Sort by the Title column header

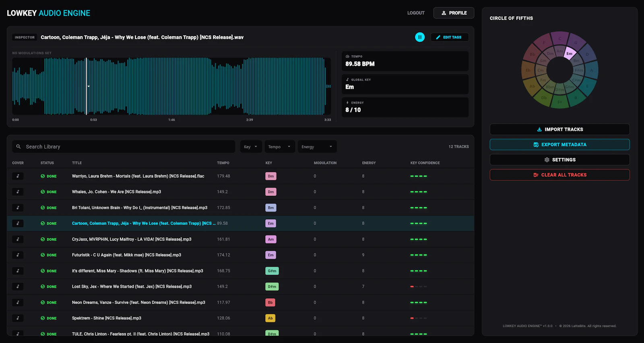[x=77, y=163]
